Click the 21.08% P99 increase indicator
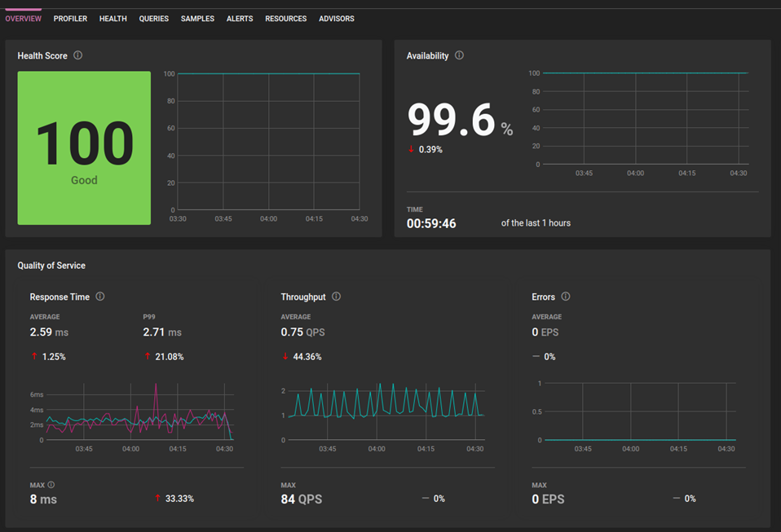The width and height of the screenshot is (781, 532). point(164,357)
